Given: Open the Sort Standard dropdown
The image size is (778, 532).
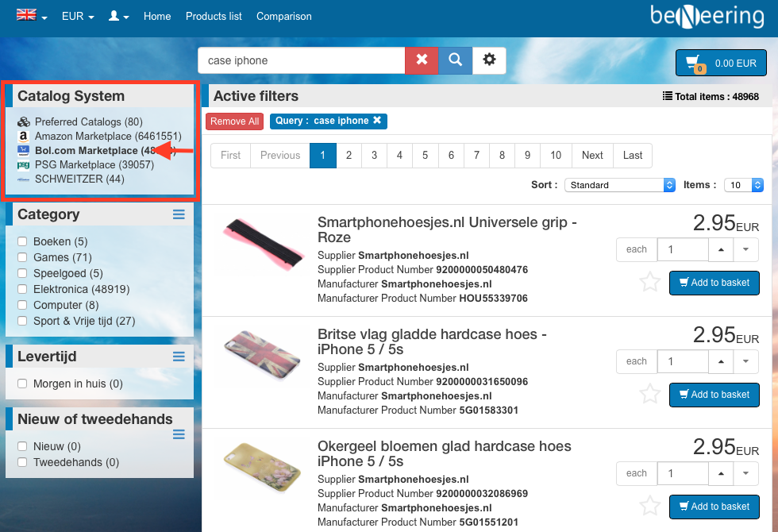Looking at the screenshot, I should [620, 185].
